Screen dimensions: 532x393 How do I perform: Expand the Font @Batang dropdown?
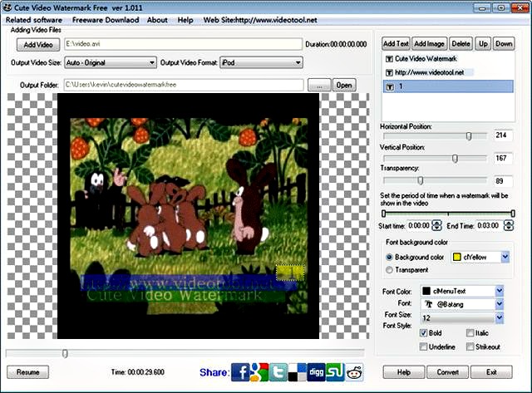499,304
